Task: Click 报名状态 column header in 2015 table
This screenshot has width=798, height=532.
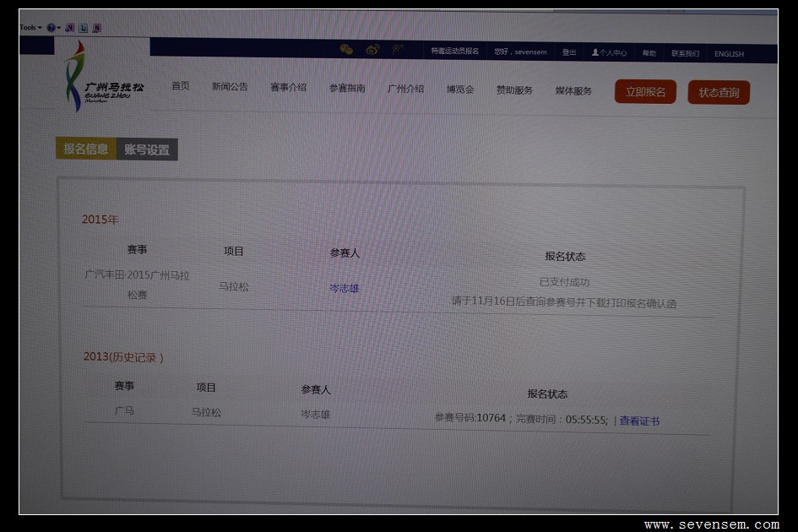Action: (x=565, y=256)
